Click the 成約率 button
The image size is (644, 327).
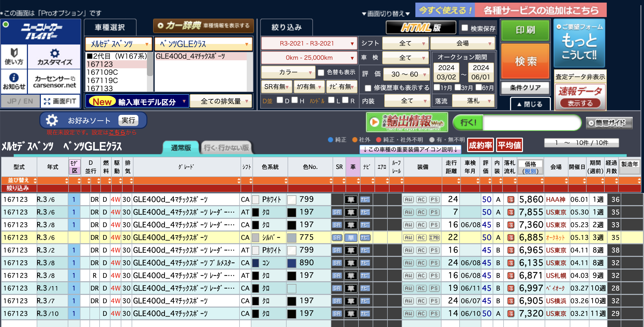[x=481, y=145]
